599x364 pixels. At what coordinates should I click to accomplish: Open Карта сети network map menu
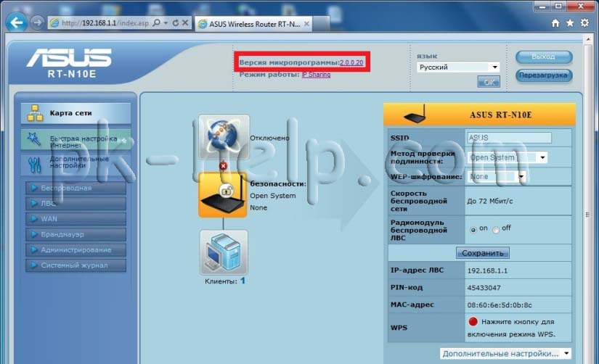click(x=76, y=113)
